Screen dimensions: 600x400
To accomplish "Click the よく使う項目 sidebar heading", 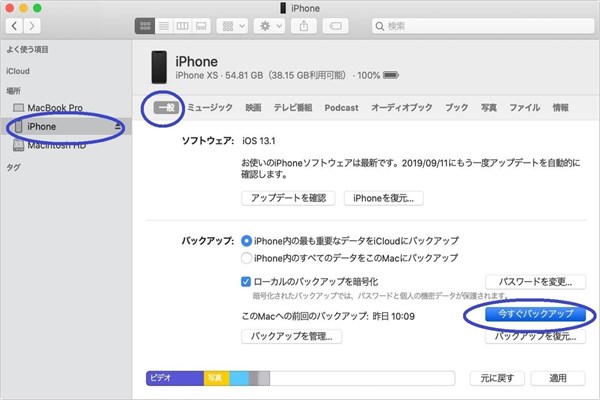I will (27, 50).
